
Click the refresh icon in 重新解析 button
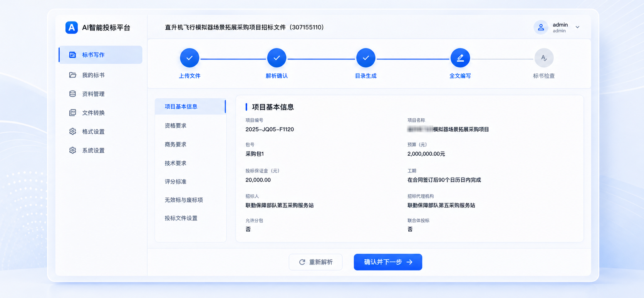(302, 262)
